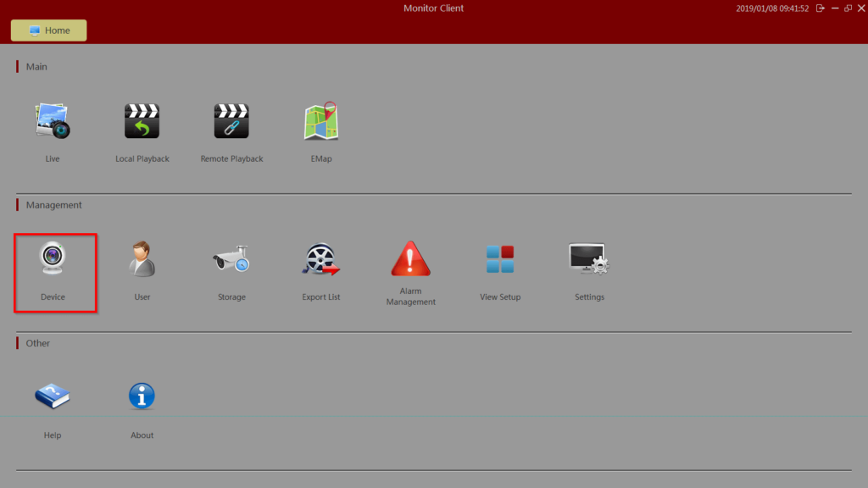The height and width of the screenshot is (488, 868).
Task: Open User management
Action: pos(142,259)
